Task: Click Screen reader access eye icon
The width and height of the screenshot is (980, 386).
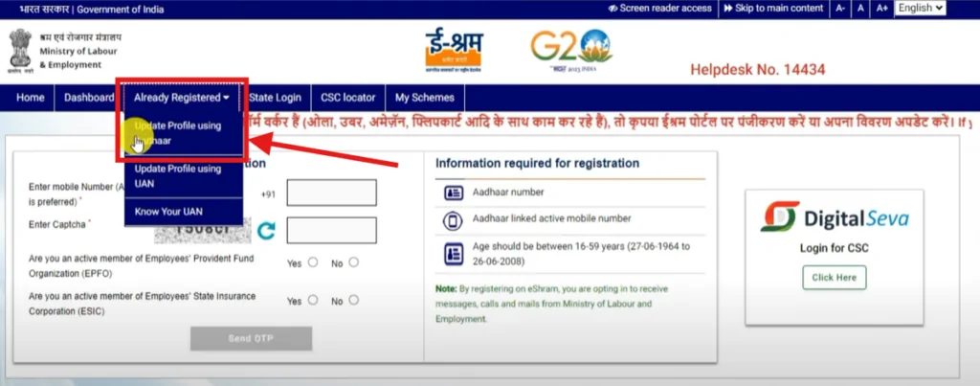Action: point(613,8)
